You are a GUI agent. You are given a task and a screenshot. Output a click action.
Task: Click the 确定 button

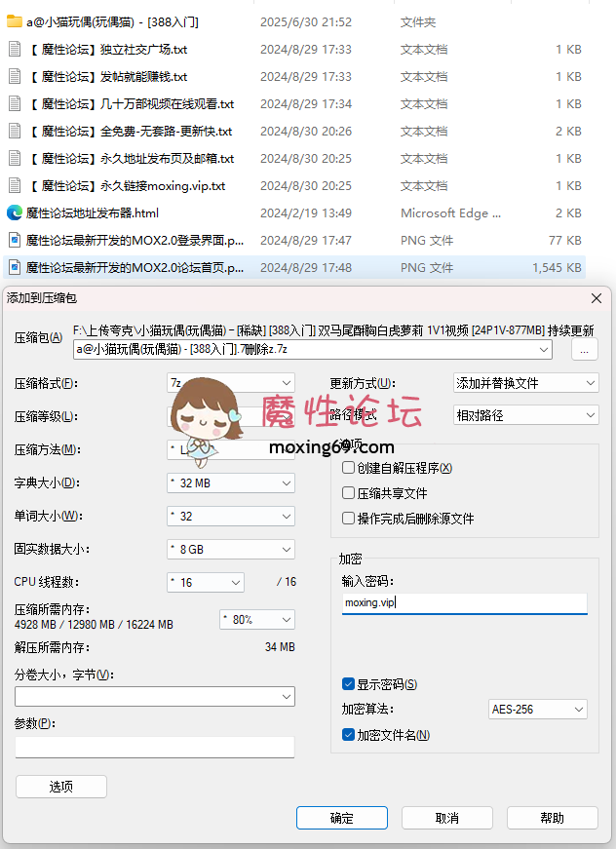[342, 818]
